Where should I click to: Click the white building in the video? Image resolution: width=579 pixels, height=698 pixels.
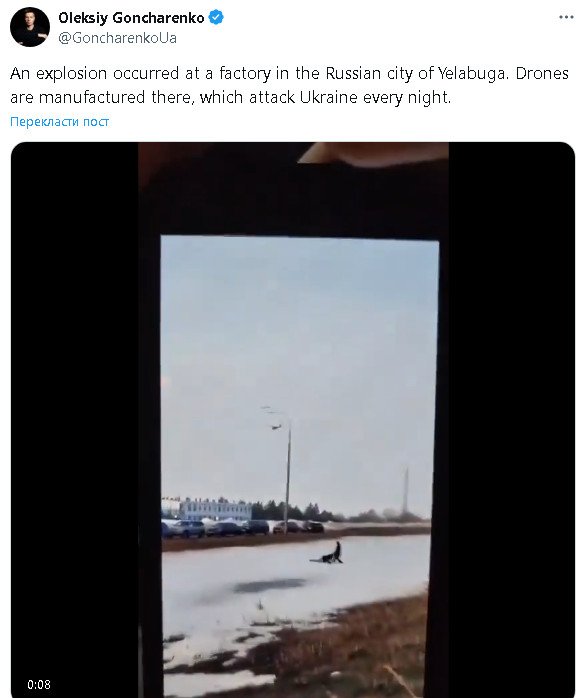point(215,509)
